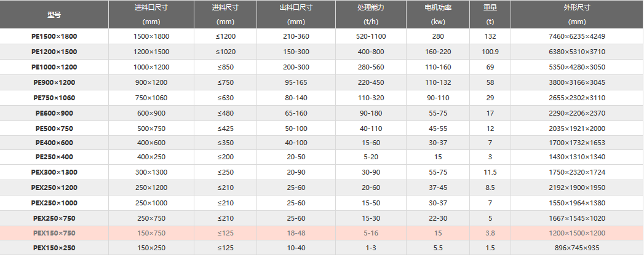Screen dimensions: 644x257
Task: Select the PE500×750 row label
Action: pyautogui.click(x=54, y=128)
